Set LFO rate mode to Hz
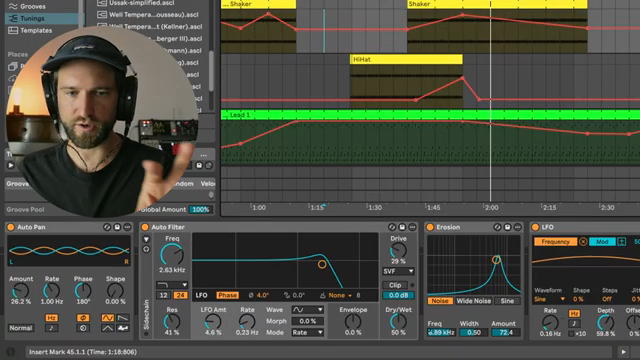 coord(574,313)
